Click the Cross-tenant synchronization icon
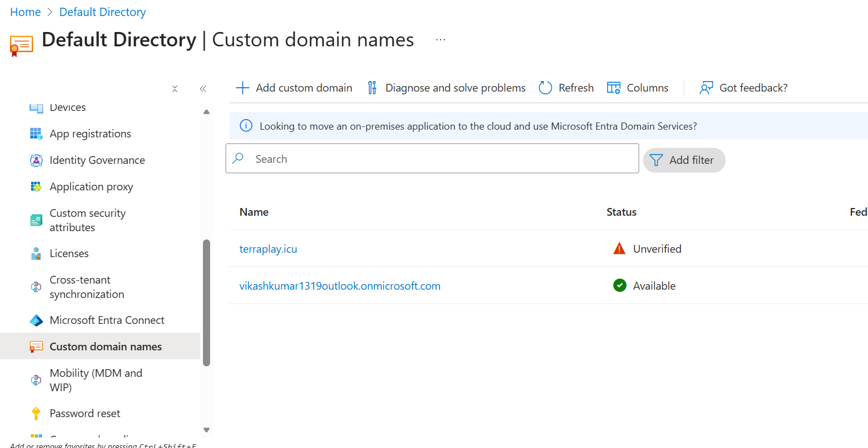Viewport: 868px width, 448px height. click(36, 287)
